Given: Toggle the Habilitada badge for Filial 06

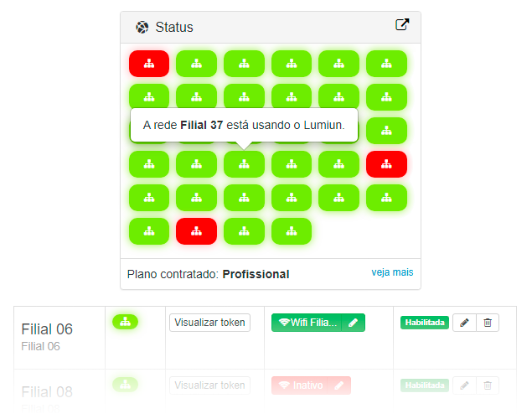Looking at the screenshot, I should coord(425,323).
